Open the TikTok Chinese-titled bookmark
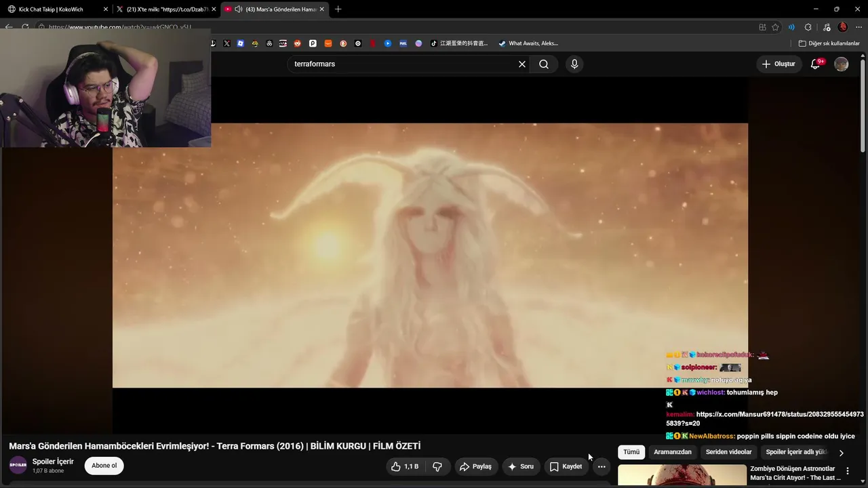 point(459,43)
